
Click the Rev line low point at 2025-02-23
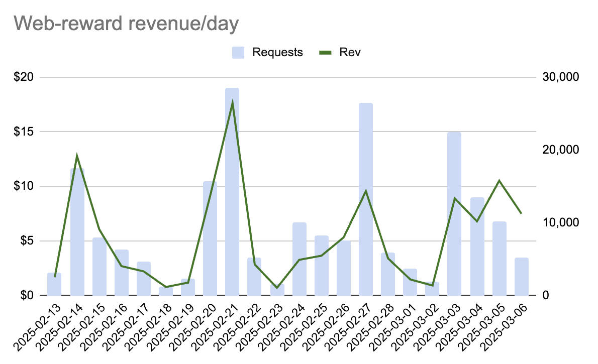point(277,288)
